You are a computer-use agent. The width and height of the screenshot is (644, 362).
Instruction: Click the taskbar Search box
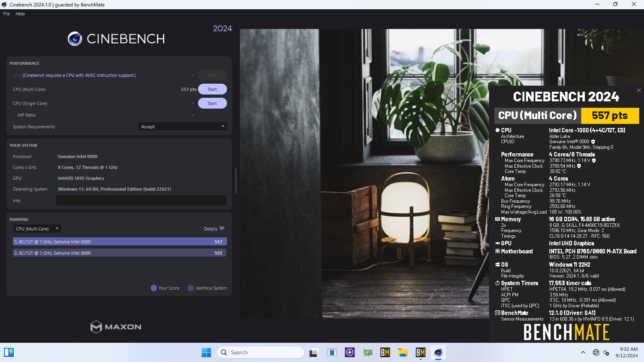(x=260, y=352)
